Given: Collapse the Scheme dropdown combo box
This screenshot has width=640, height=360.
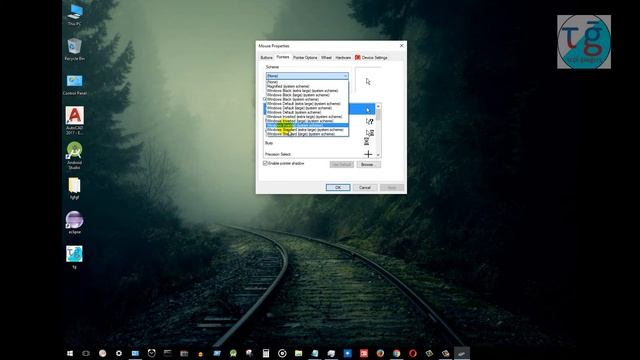Looking at the screenshot, I should [307, 76].
